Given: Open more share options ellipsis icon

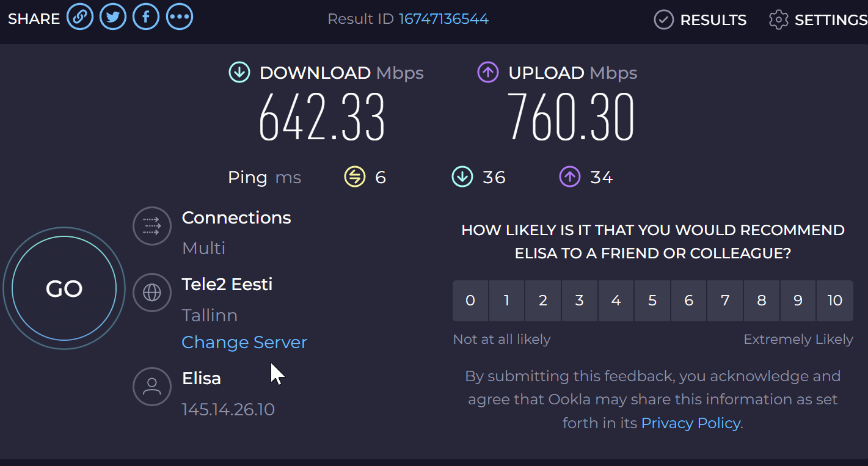Looking at the screenshot, I should 180,17.
